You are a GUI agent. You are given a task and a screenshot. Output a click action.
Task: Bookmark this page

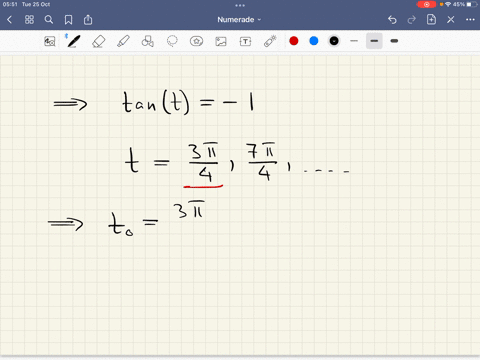[x=68, y=20]
